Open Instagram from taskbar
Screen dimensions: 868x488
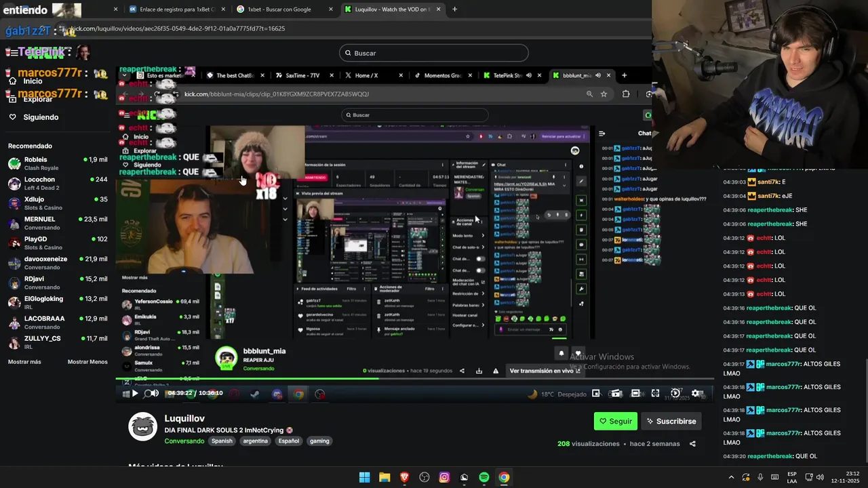pos(444,477)
